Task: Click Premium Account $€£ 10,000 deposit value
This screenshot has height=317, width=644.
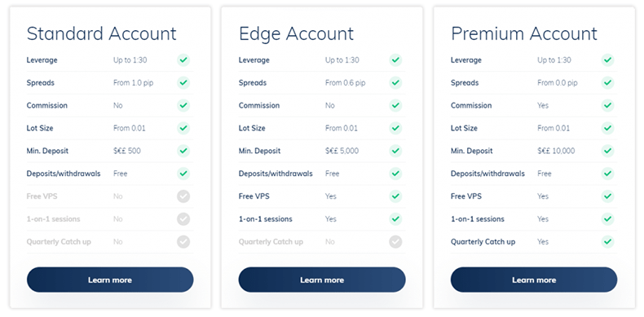Action: click(x=556, y=151)
